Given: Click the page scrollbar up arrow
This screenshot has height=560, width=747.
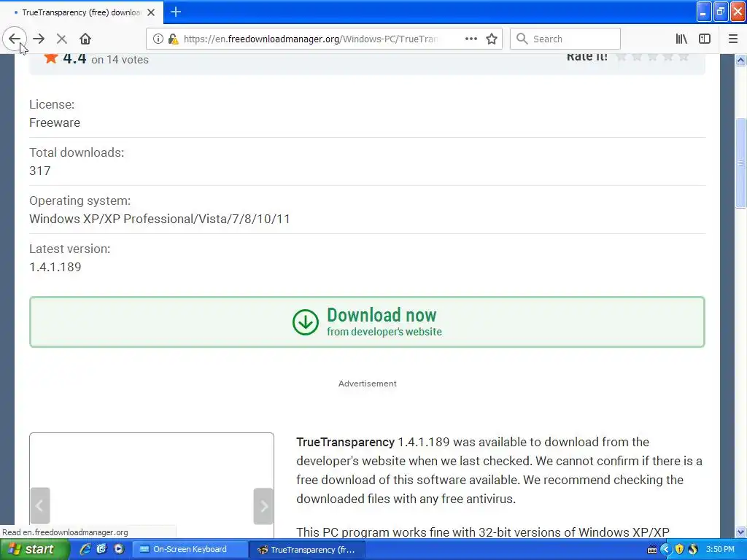Looking at the screenshot, I should click(740, 61).
